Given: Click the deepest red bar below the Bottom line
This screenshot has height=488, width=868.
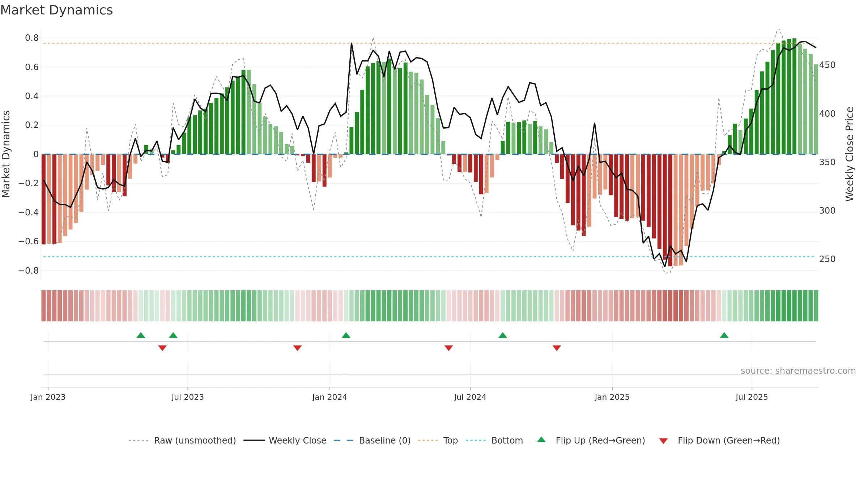Looking at the screenshot, I should click(670, 210).
